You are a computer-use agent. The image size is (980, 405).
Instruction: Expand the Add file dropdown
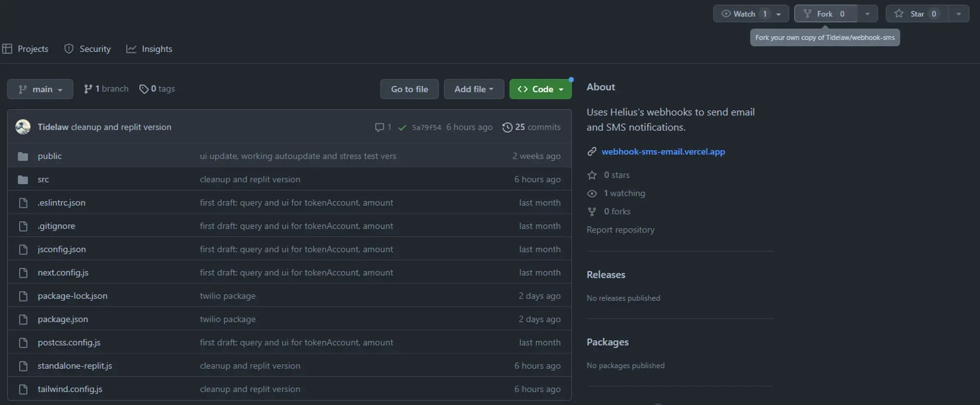[473, 89]
